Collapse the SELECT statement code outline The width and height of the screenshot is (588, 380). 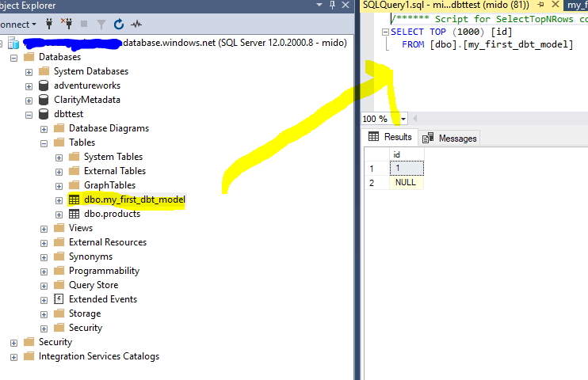(x=385, y=32)
